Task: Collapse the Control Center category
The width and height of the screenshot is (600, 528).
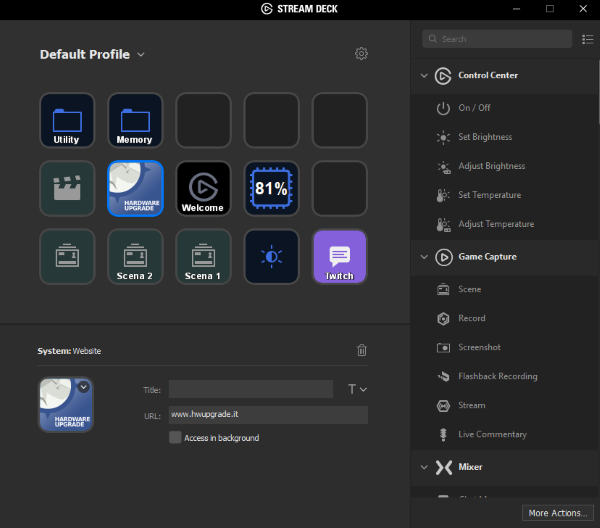Action: click(424, 75)
